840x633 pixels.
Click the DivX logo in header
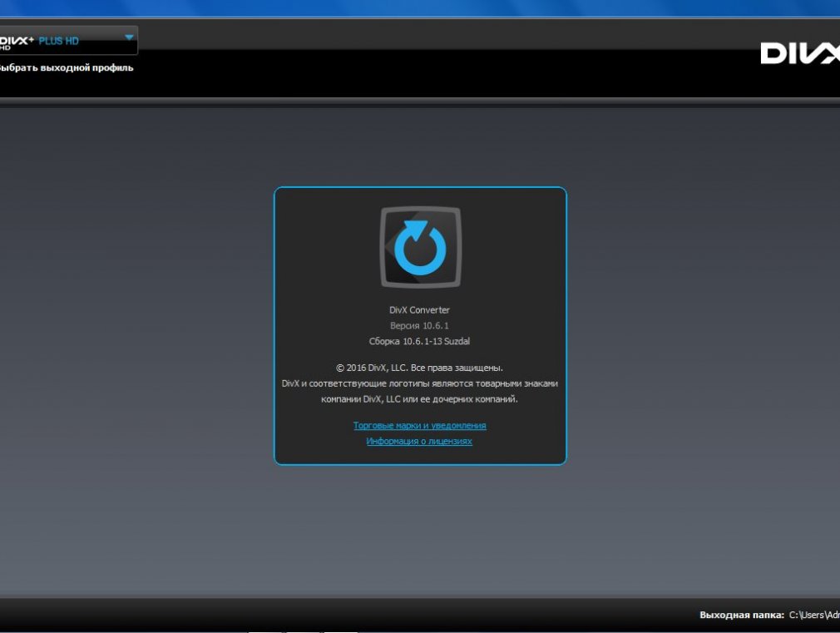(800, 53)
